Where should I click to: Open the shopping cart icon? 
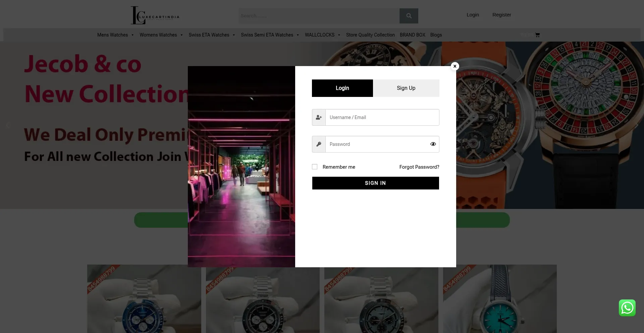[x=537, y=35]
